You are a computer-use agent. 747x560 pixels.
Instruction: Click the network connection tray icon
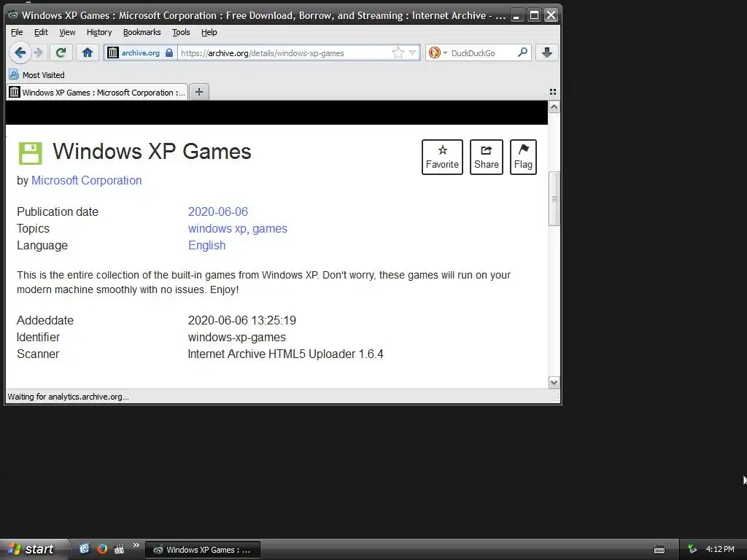[692, 549]
